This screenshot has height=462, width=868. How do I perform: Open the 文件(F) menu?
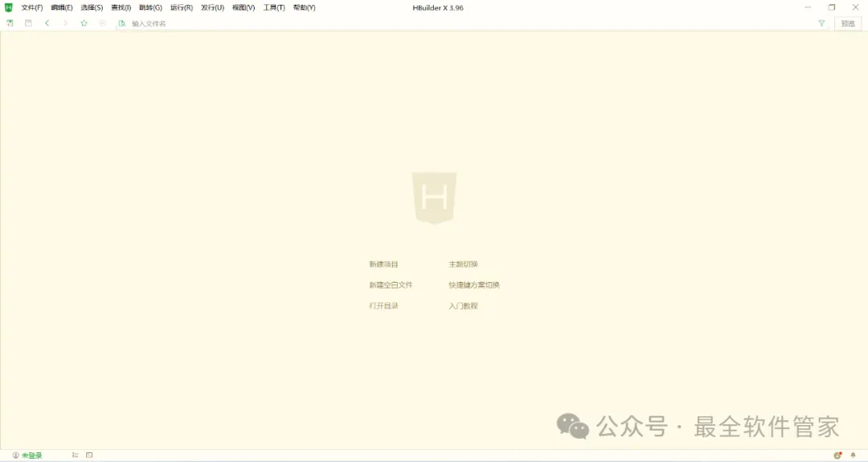[32, 8]
